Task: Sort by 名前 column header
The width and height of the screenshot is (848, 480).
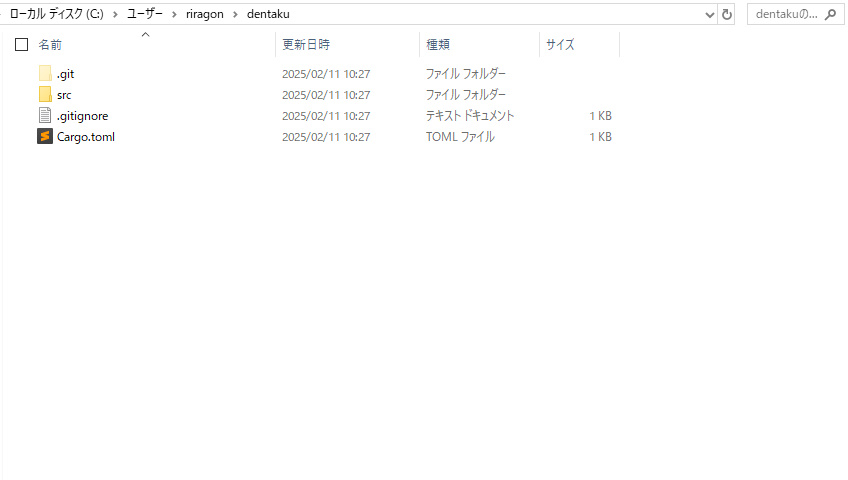Action: click(x=50, y=45)
